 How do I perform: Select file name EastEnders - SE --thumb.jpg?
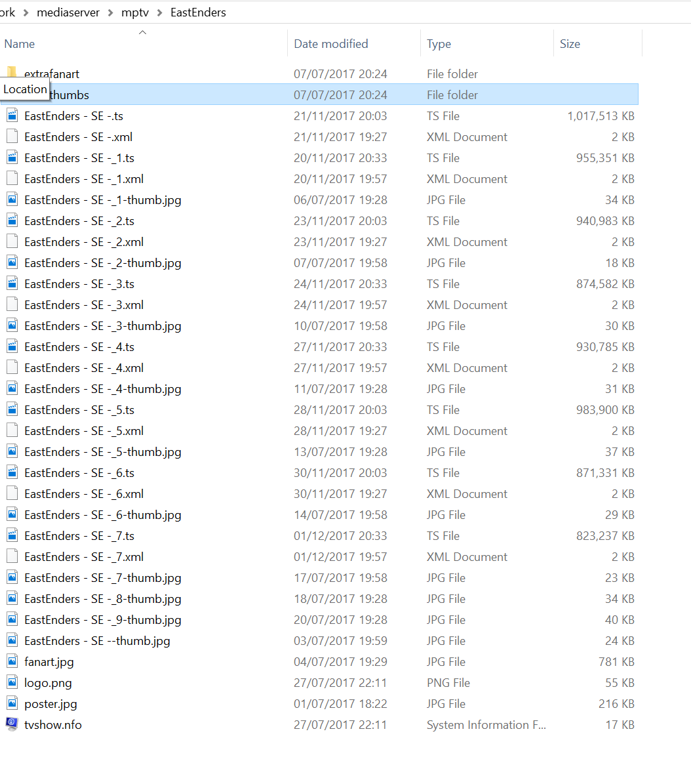click(98, 641)
